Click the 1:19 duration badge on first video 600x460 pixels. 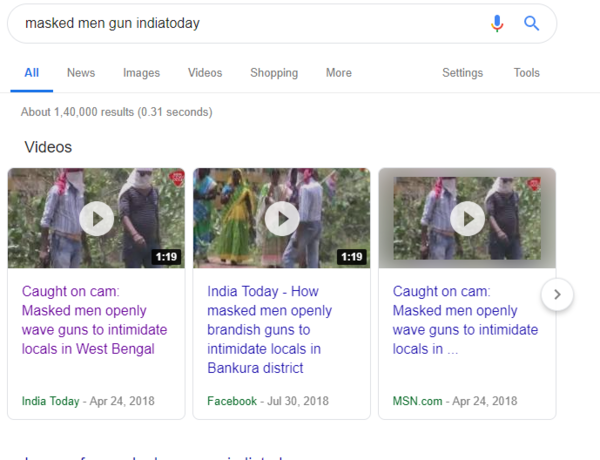(166, 257)
